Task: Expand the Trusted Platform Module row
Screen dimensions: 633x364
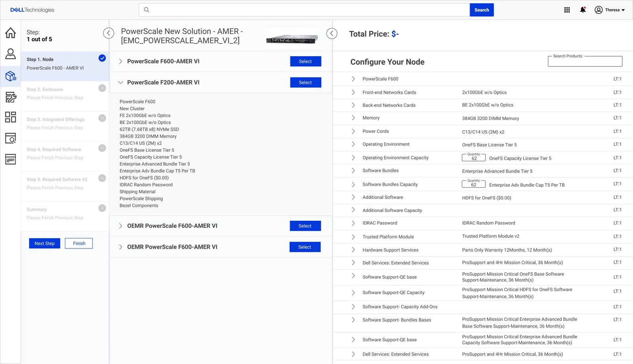Action: point(353,237)
